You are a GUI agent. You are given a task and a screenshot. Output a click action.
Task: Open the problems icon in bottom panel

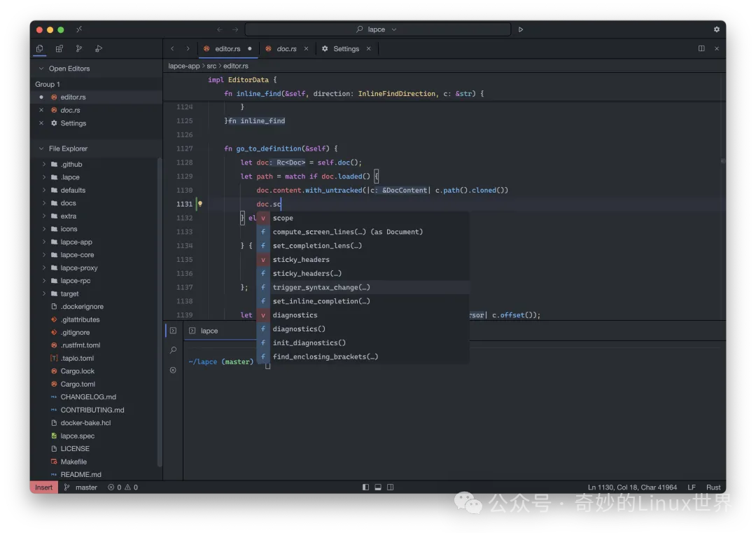point(173,370)
